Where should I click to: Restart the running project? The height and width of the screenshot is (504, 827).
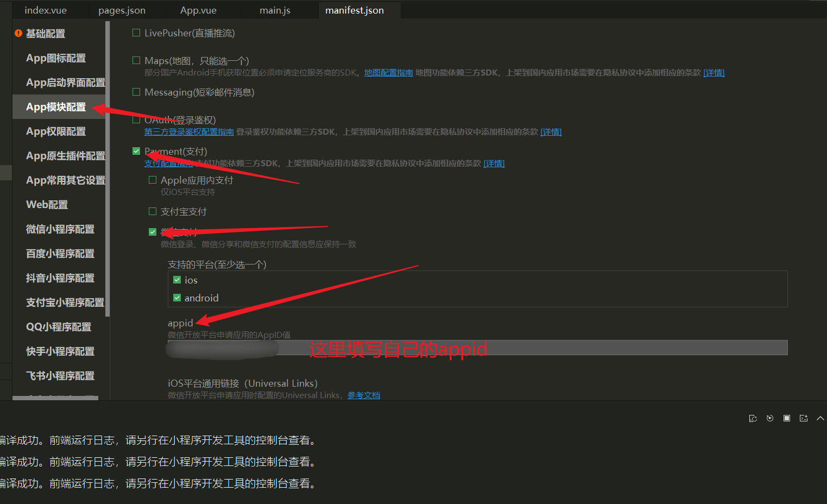pyautogui.click(x=769, y=418)
